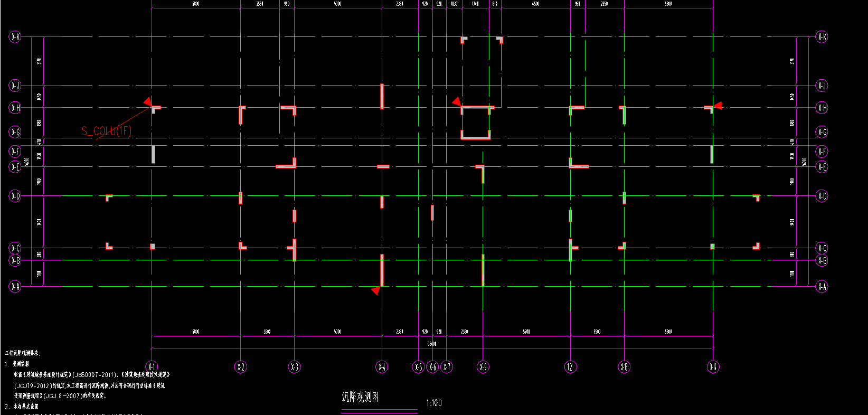Click the X-5 axis bubble

click(418, 367)
